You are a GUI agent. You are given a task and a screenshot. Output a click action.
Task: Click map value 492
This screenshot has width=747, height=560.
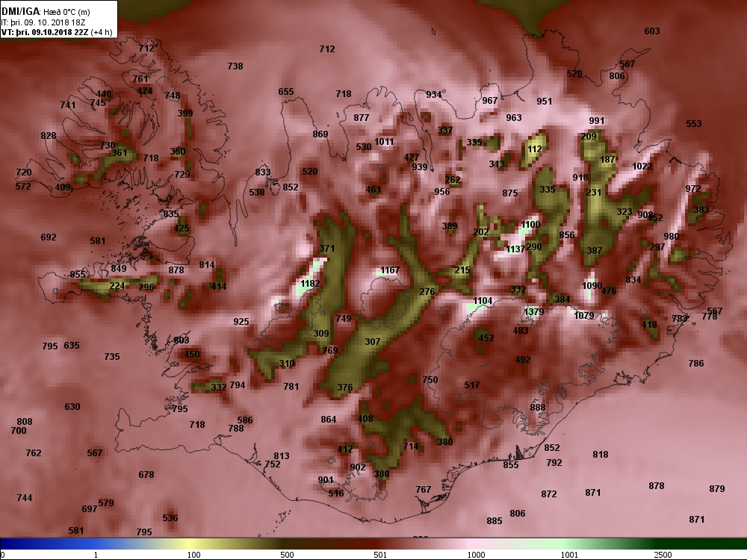pyautogui.click(x=523, y=360)
